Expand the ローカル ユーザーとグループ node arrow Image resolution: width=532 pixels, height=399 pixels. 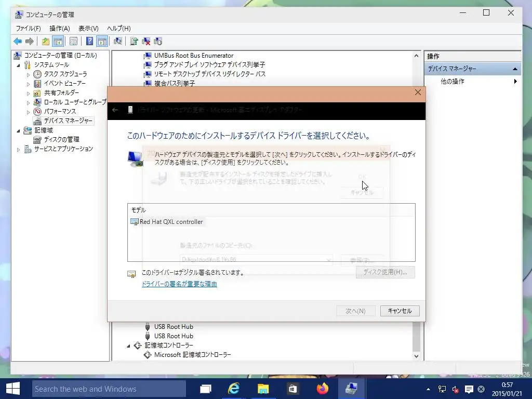(28, 102)
